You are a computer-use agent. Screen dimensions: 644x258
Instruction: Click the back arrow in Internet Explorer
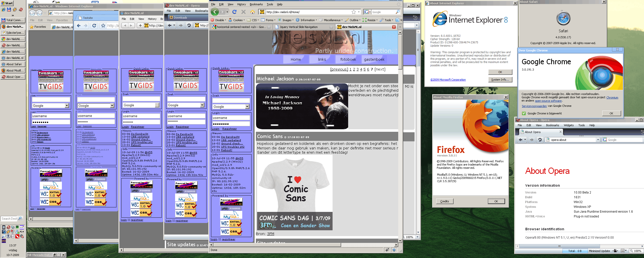coord(32,13)
